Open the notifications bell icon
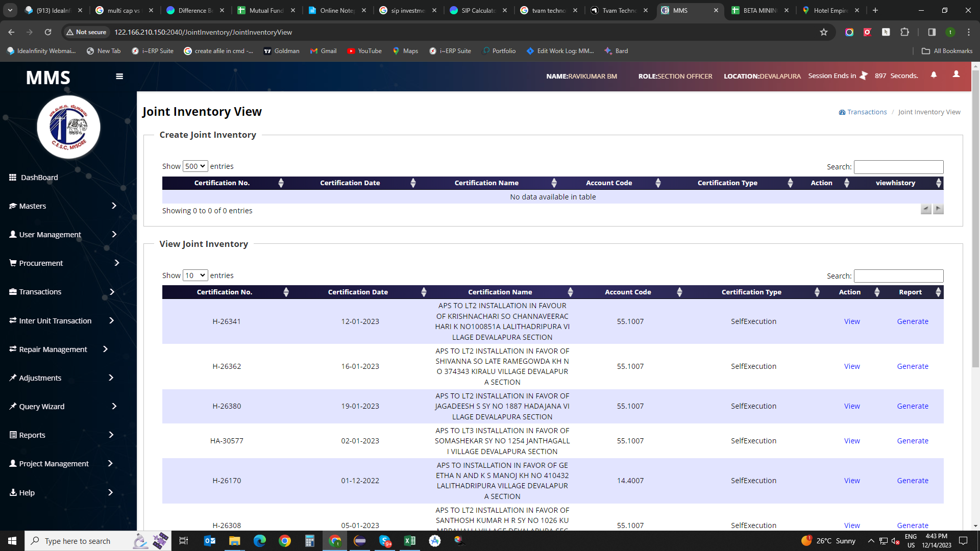The image size is (980, 551). [x=934, y=75]
